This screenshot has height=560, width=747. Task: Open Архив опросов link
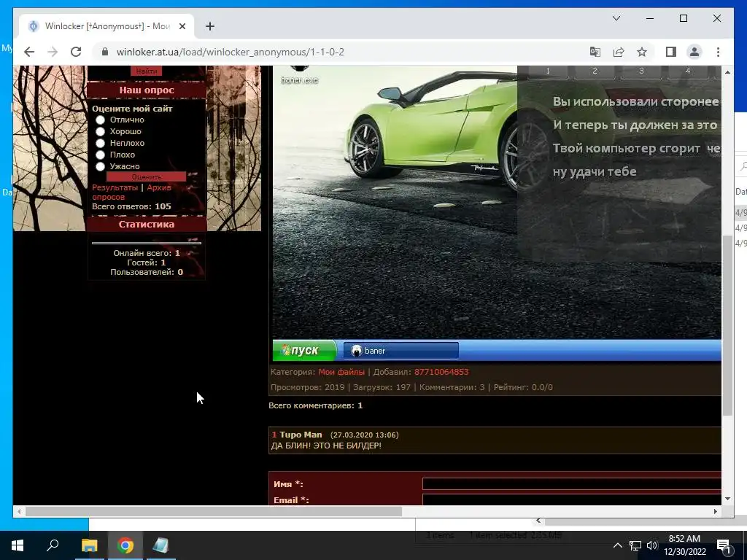131,192
